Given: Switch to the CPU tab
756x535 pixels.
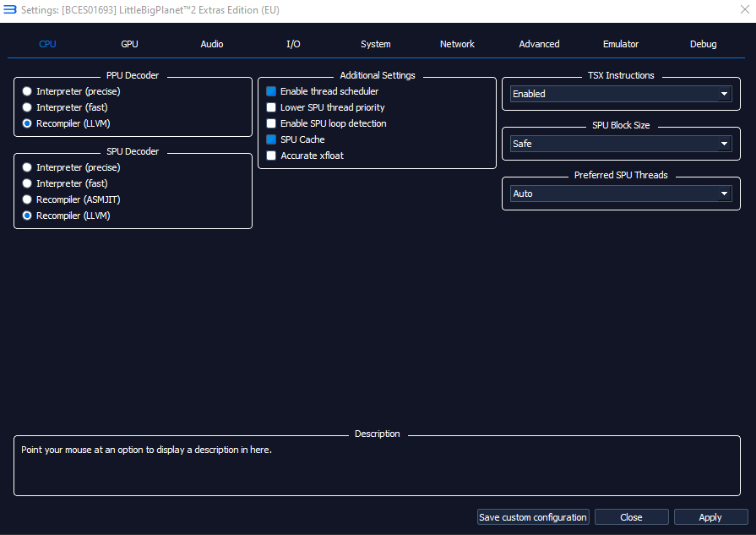Looking at the screenshot, I should pyautogui.click(x=47, y=44).
